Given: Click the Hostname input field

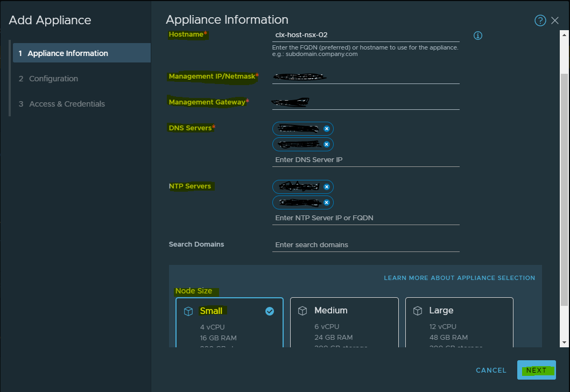Looking at the screenshot, I should click(x=365, y=35).
